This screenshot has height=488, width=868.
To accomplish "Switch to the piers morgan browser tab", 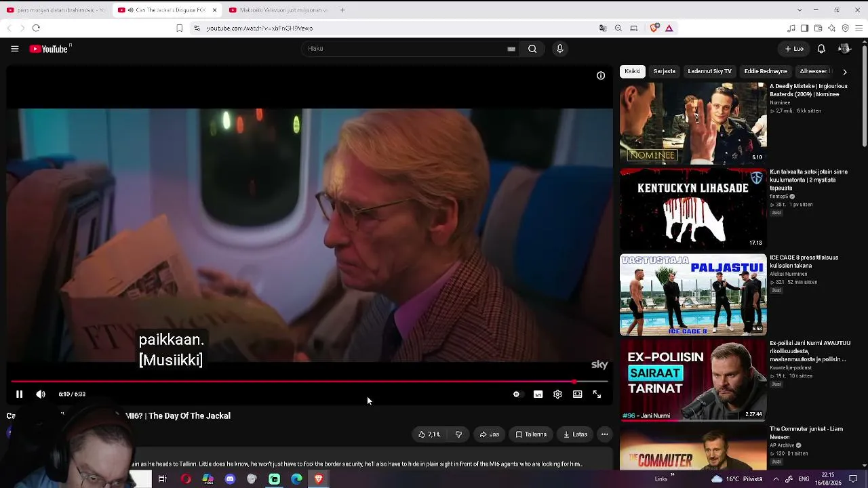I will point(56,10).
